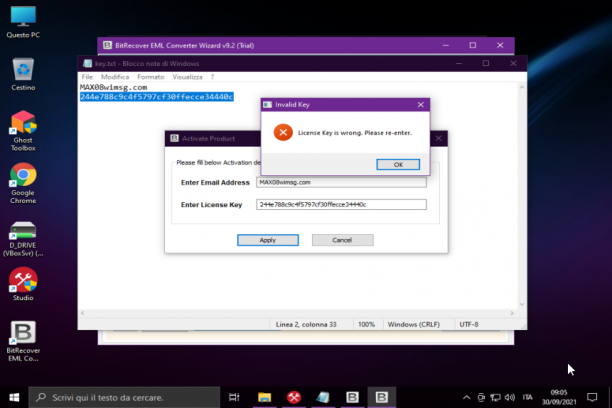Maximize the BitRecover EML Converter window

[473, 45]
